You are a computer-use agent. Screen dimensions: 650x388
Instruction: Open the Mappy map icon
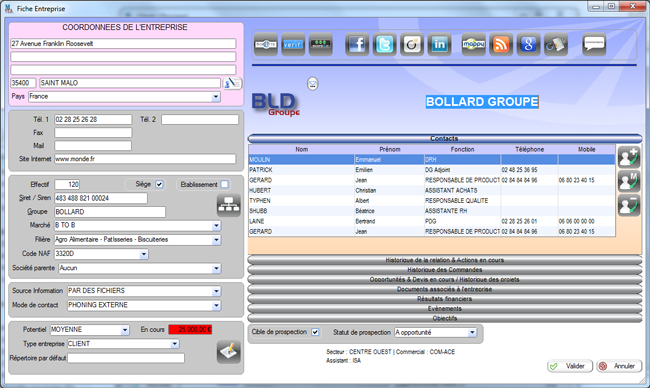[x=474, y=44]
